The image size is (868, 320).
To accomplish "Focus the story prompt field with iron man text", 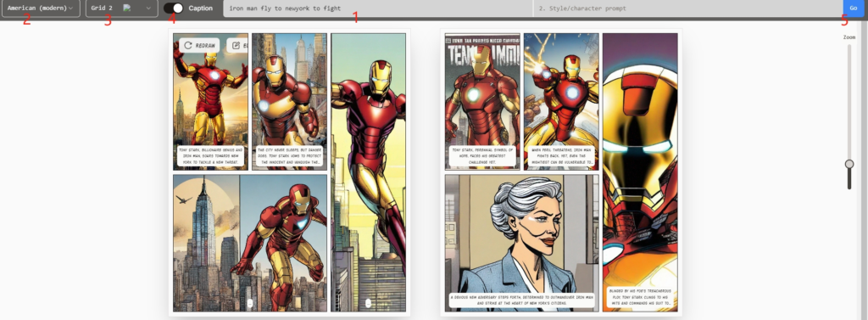I will (x=377, y=8).
